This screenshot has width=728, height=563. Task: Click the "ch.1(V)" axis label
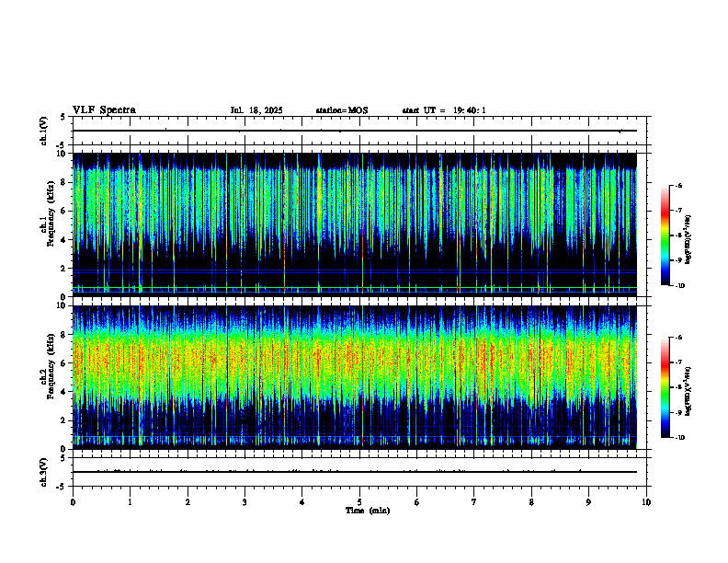[44, 131]
